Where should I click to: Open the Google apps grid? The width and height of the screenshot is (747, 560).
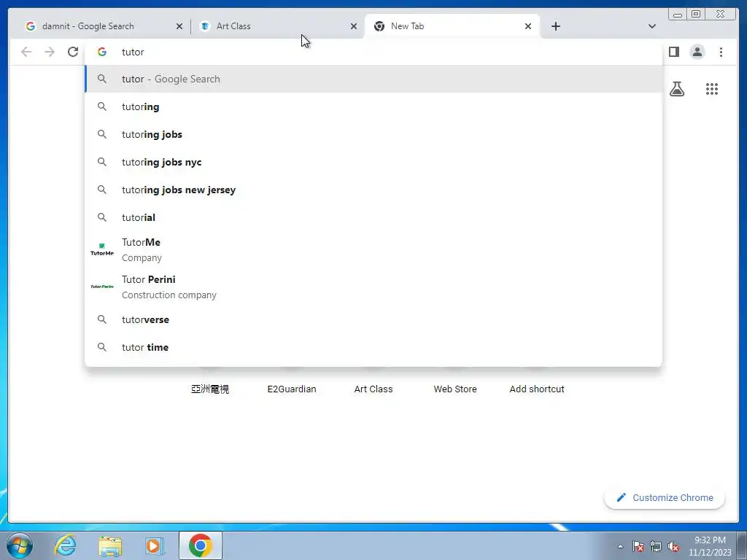[712, 88]
